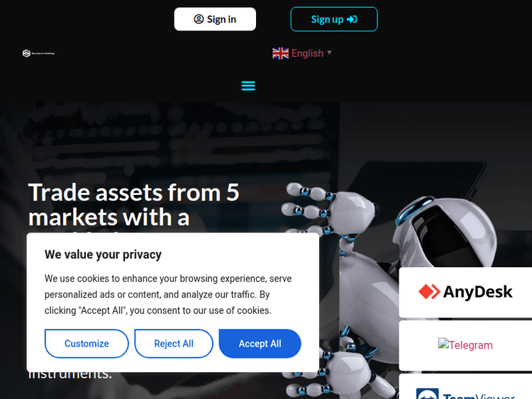This screenshot has width=532, height=399.
Task: Reject all cookies
Action: point(174,344)
